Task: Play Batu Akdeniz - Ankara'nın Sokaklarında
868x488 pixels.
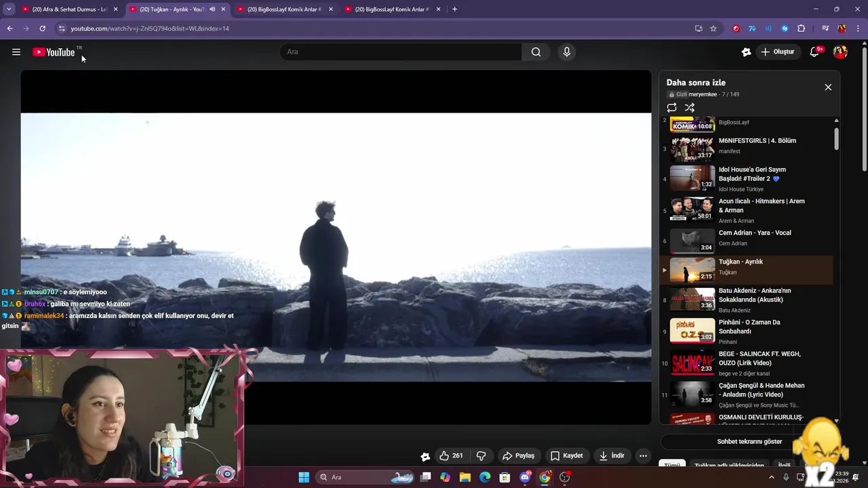Action: click(746, 300)
